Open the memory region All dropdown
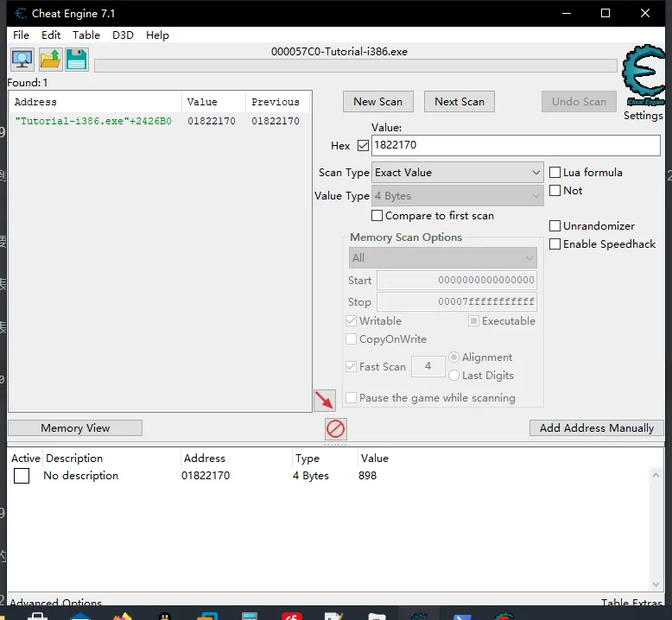 coord(443,257)
